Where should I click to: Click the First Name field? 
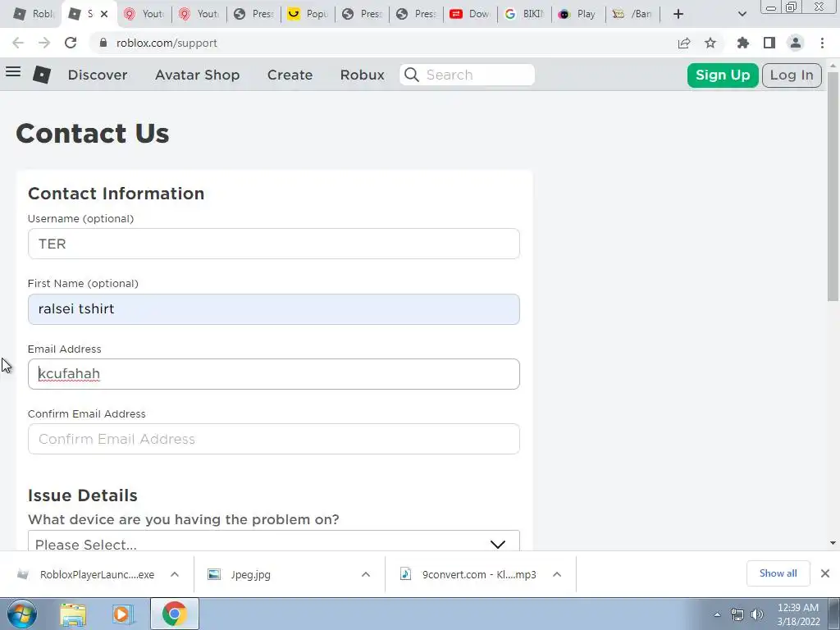pyautogui.click(x=274, y=309)
